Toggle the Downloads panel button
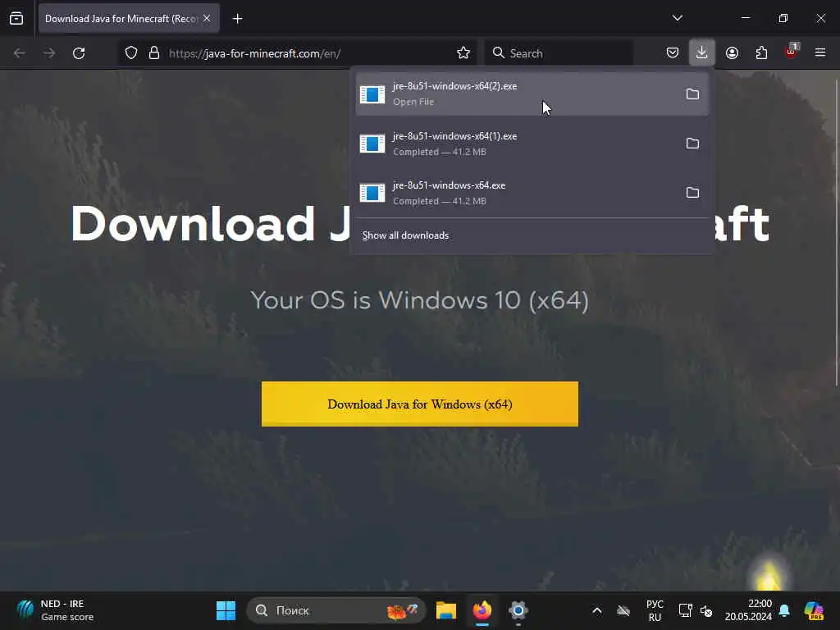 point(702,52)
